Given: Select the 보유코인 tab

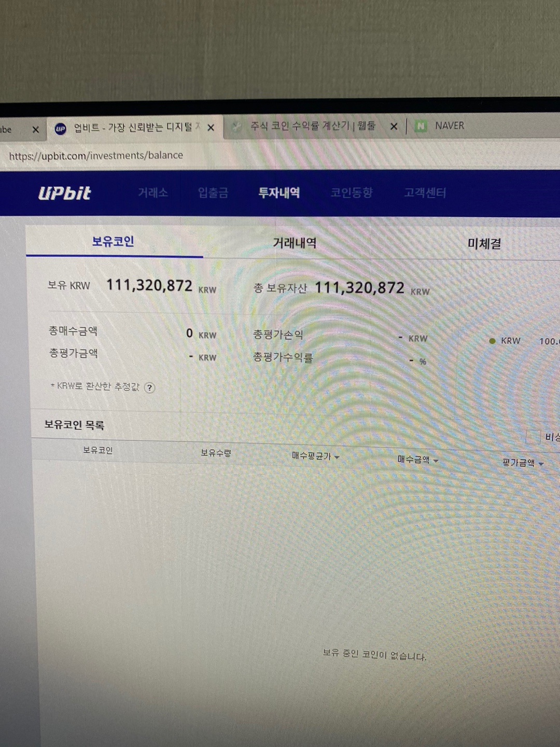Looking at the screenshot, I should 114,242.
